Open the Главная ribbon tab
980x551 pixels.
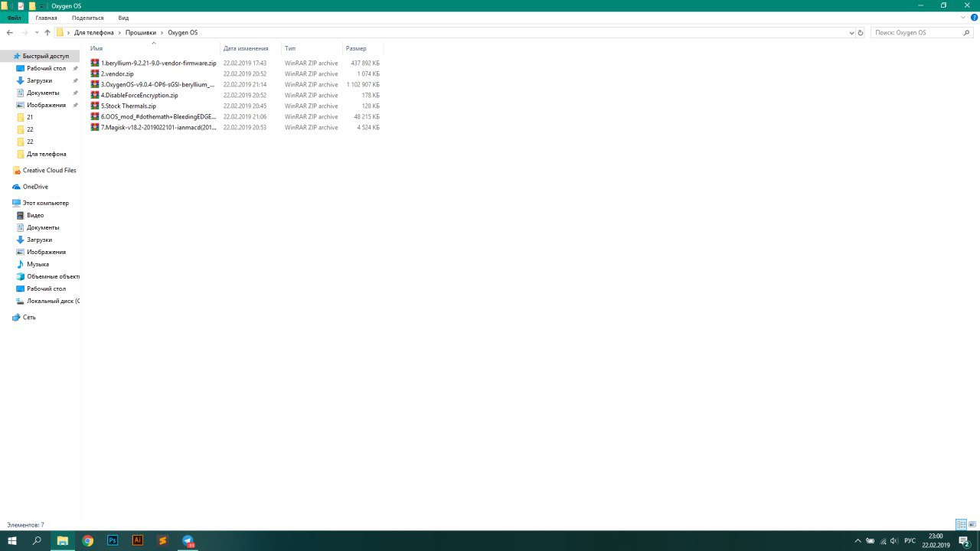pos(46,18)
